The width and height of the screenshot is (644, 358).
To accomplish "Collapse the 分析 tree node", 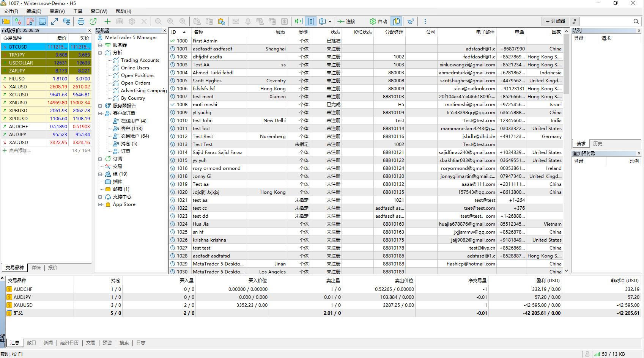I will pyautogui.click(x=100, y=52).
